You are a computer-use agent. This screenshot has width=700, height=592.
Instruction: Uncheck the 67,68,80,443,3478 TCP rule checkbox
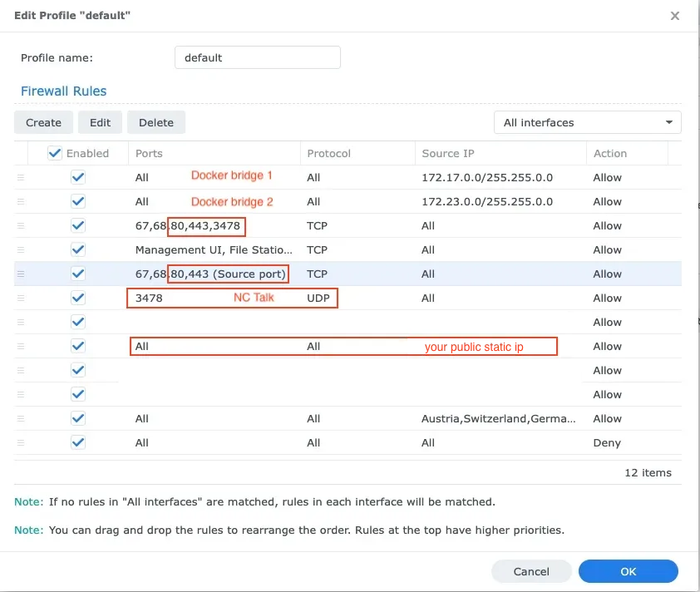tap(78, 225)
